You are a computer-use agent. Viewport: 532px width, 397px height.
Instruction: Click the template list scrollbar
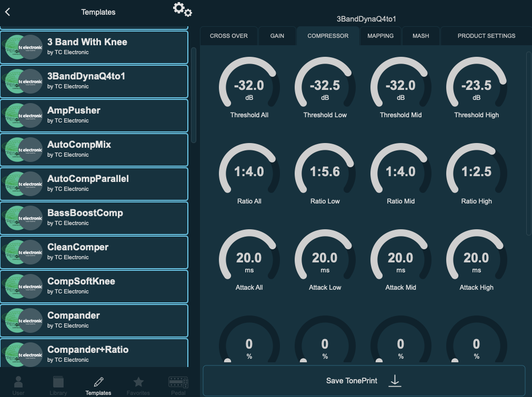click(x=194, y=95)
